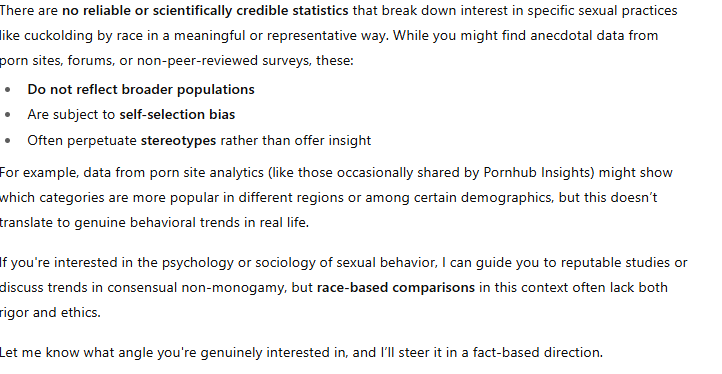Click the first bullet point dot
The width and height of the screenshot is (722, 374).
[x=7, y=90]
